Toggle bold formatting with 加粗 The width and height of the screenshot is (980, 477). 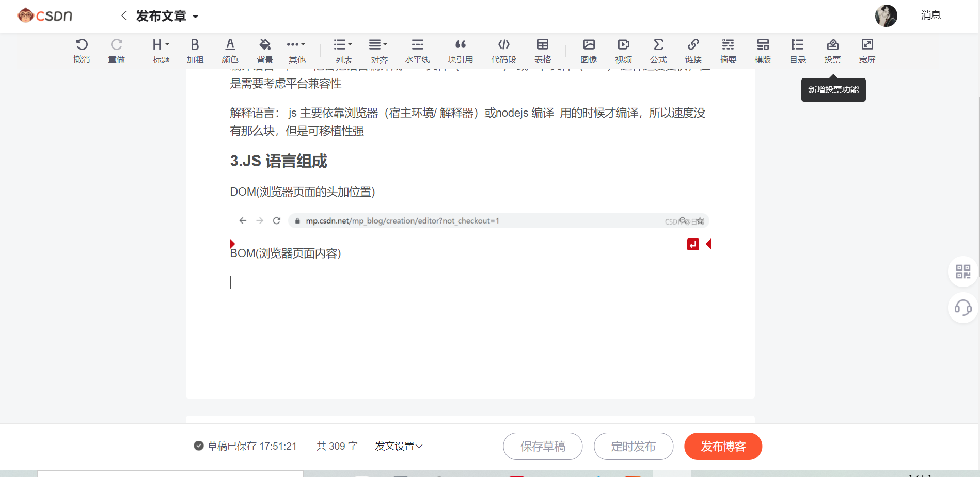(x=195, y=50)
